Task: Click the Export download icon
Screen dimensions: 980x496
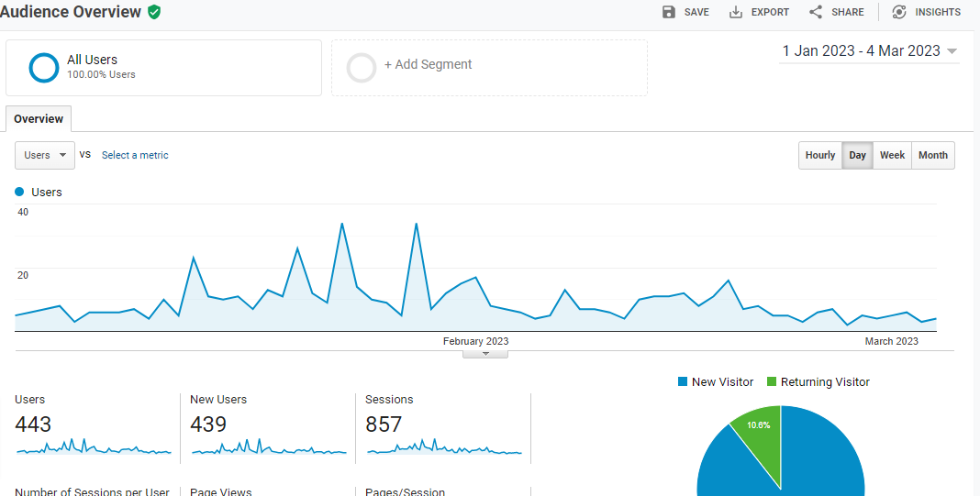Action: (x=736, y=12)
